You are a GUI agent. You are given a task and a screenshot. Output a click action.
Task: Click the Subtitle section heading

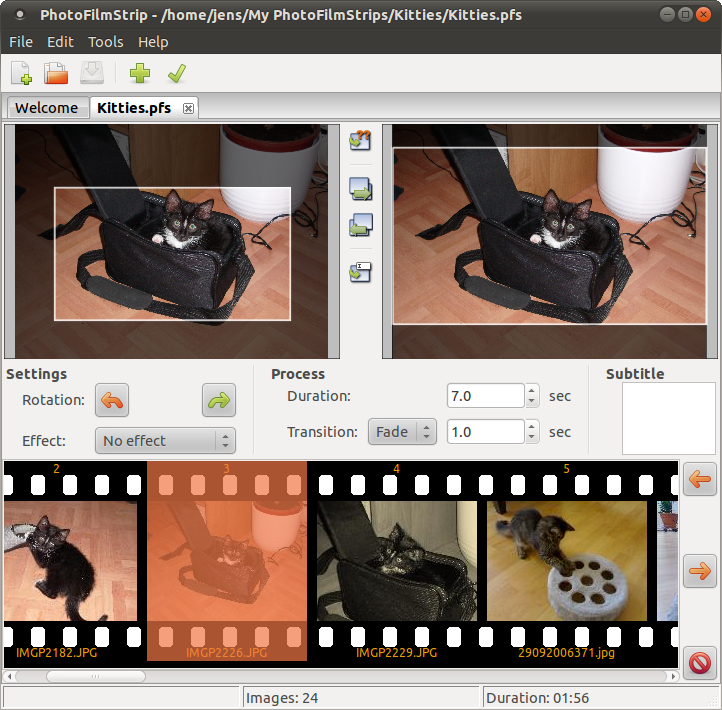point(635,374)
